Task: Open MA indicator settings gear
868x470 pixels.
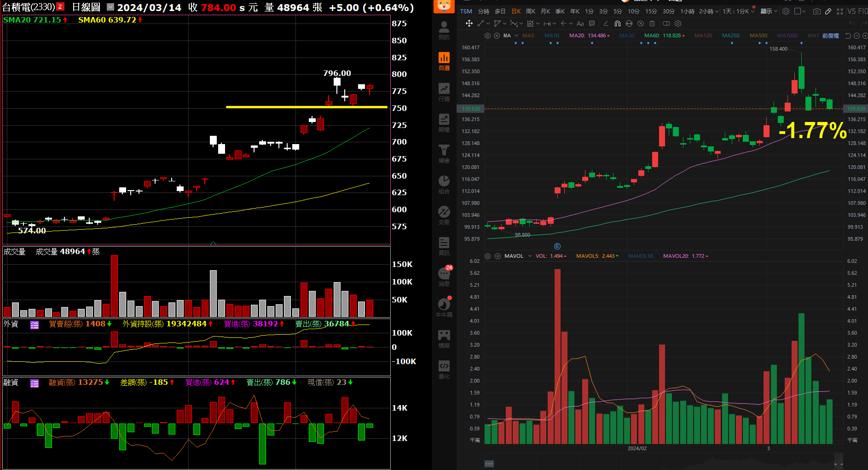Action: point(487,35)
